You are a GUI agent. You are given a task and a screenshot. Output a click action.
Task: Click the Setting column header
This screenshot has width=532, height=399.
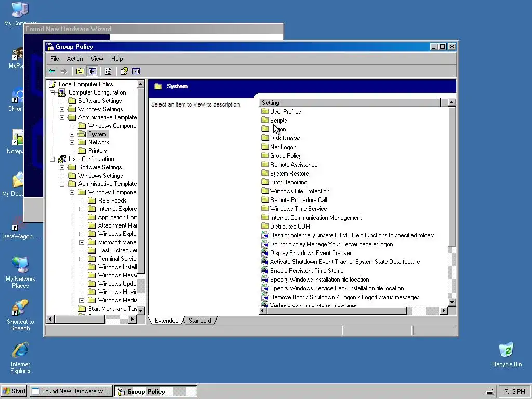(x=350, y=102)
